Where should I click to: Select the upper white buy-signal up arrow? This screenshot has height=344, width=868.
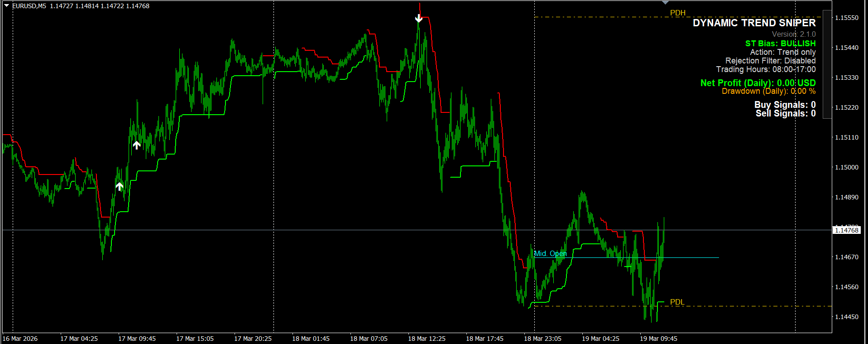[137, 145]
